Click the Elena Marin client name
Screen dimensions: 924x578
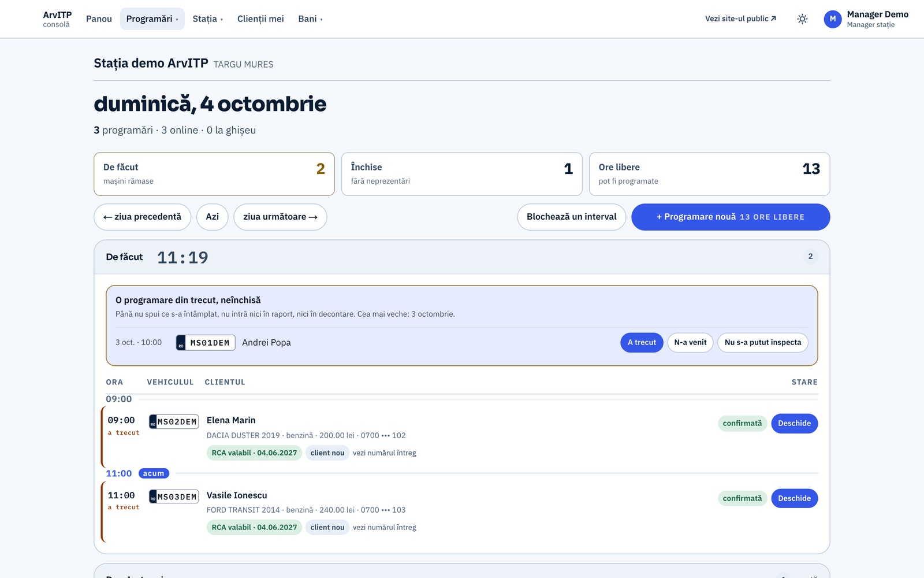(x=231, y=420)
